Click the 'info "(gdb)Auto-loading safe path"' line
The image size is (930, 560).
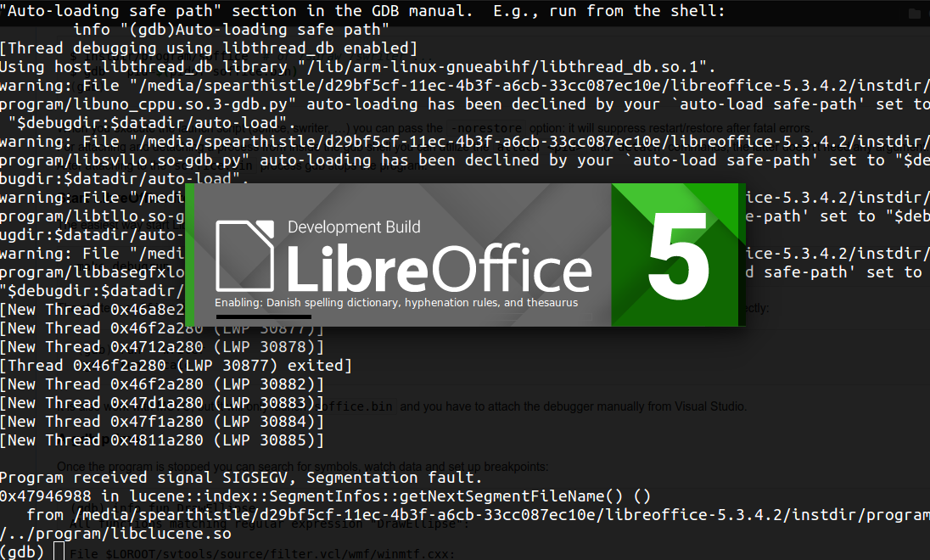[x=232, y=30]
